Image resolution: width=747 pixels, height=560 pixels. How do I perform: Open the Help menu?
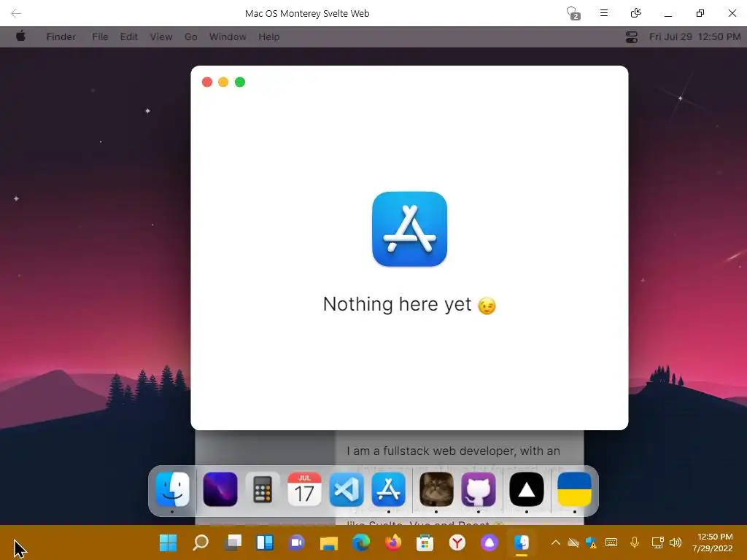268,36
